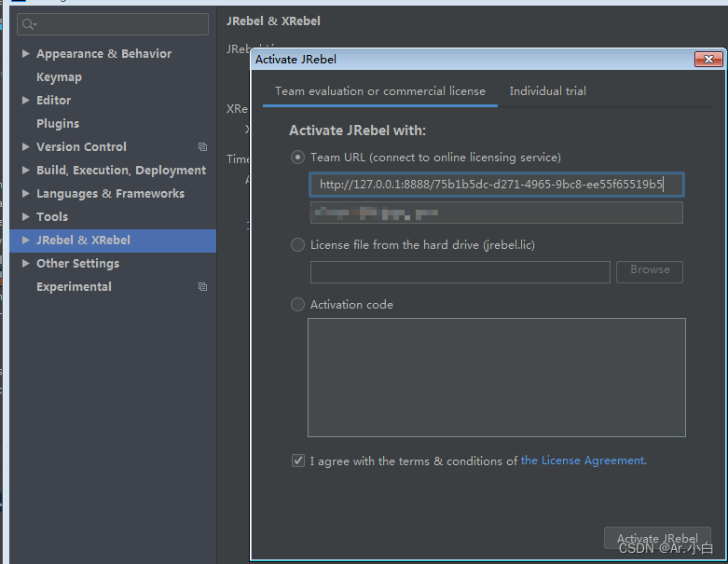Click the license file path field
The image size is (728, 564).
pos(460,271)
